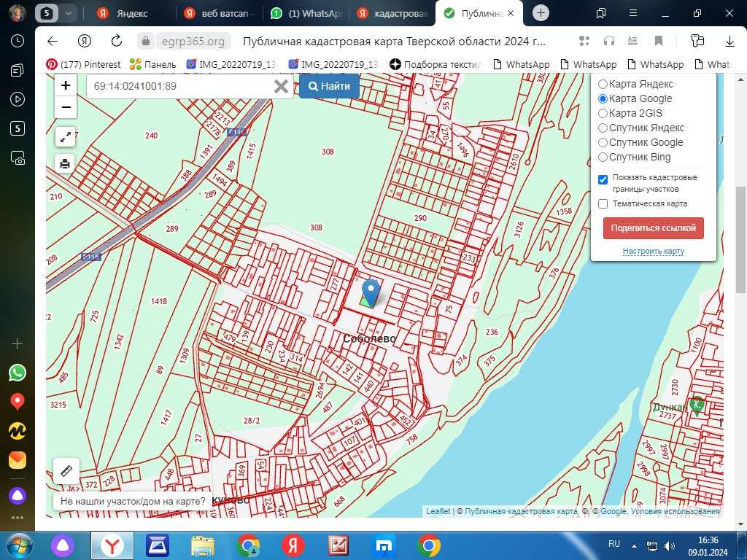The image size is (747, 560).
Task: Click Поделиться ссылкой button
Action: (653, 228)
